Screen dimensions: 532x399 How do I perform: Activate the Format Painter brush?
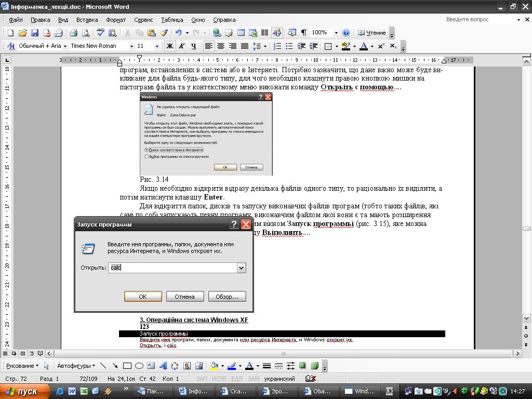(x=164, y=33)
